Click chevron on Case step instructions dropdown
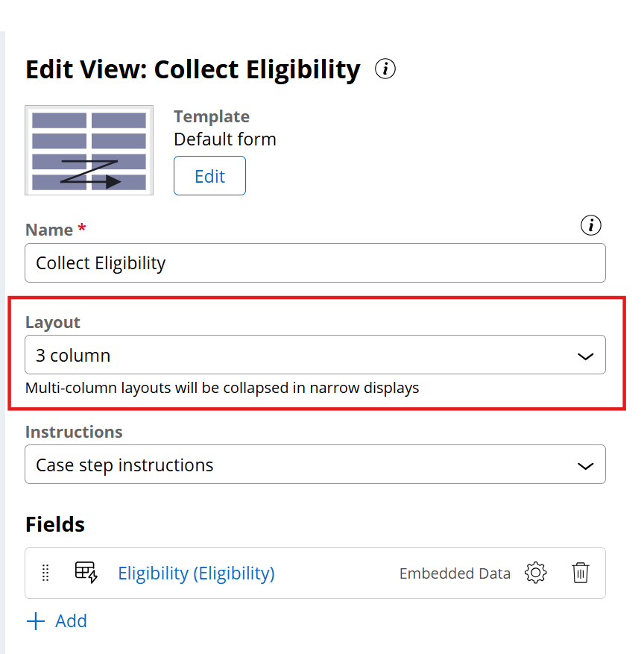Screen dimensions: 644x654 (586, 466)
